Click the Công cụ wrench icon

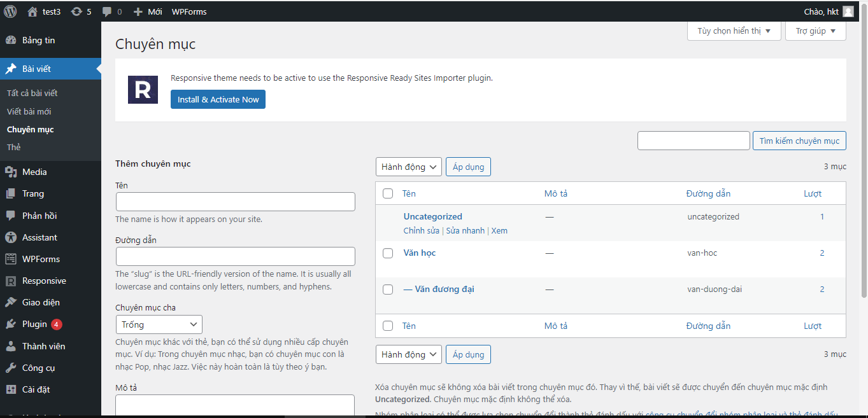click(11, 368)
